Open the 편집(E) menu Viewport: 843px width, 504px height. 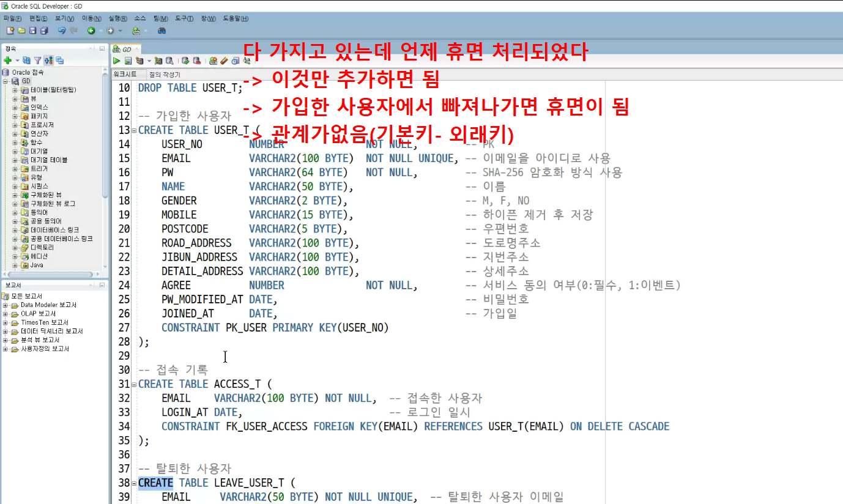pos(39,18)
